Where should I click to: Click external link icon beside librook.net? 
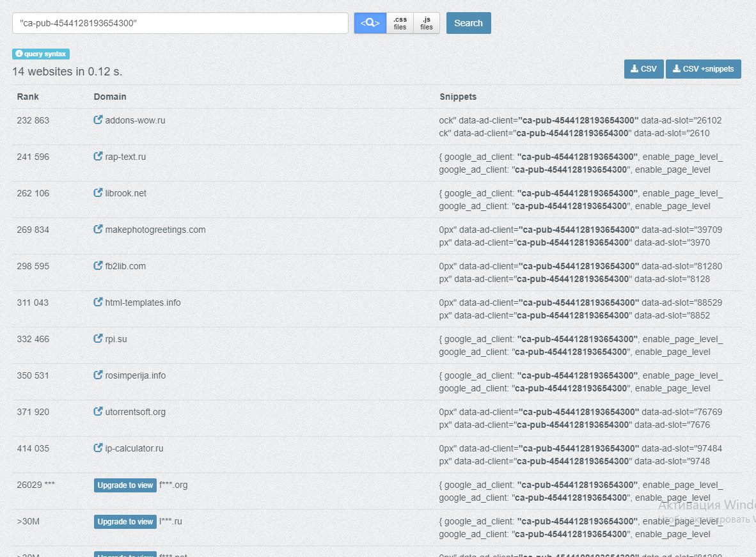click(98, 193)
